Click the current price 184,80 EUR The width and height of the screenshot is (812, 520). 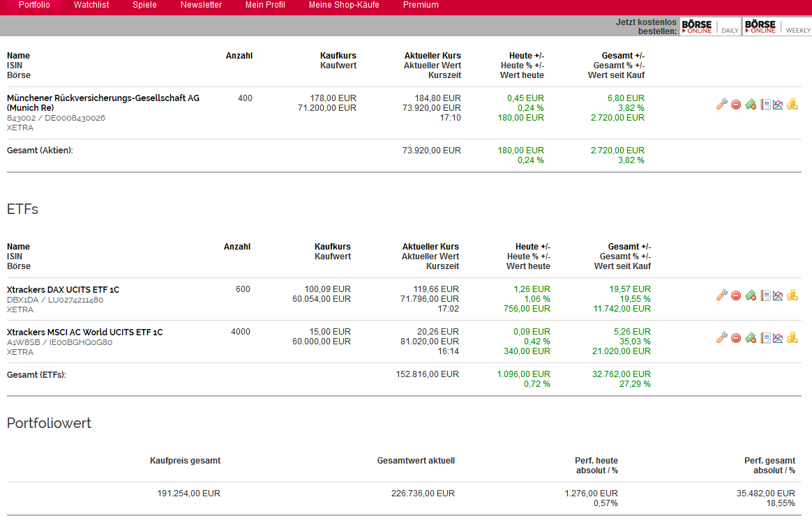click(x=437, y=98)
